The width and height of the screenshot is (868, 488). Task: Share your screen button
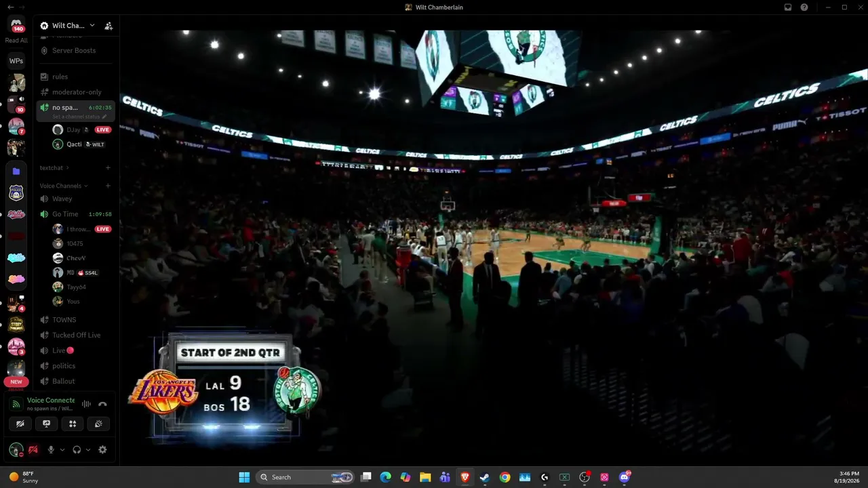[x=46, y=424]
